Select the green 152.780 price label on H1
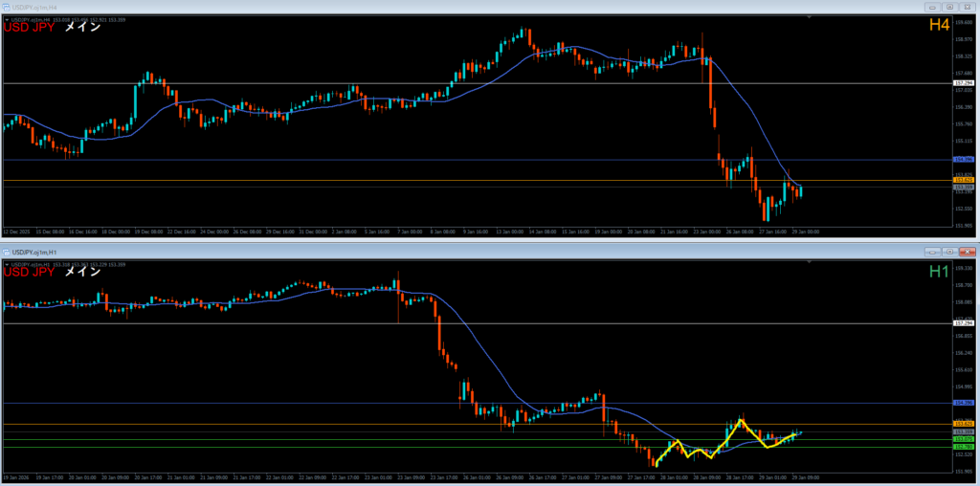The image size is (980, 486). click(x=964, y=447)
